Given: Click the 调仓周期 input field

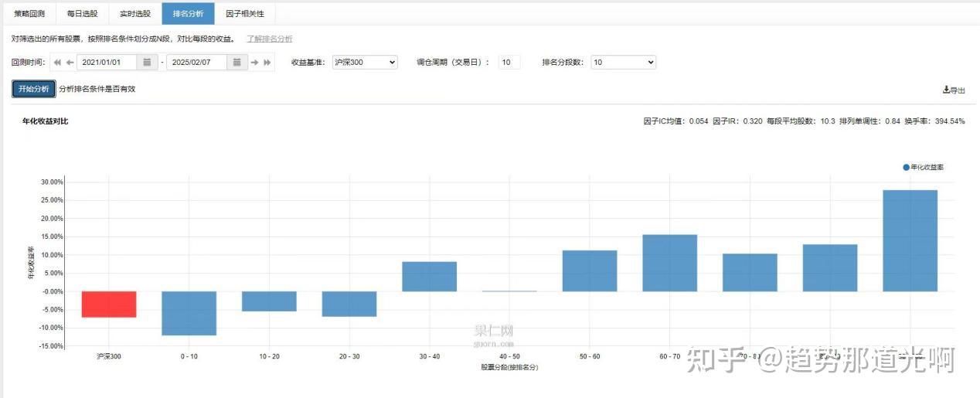Looking at the screenshot, I should click(x=509, y=63).
